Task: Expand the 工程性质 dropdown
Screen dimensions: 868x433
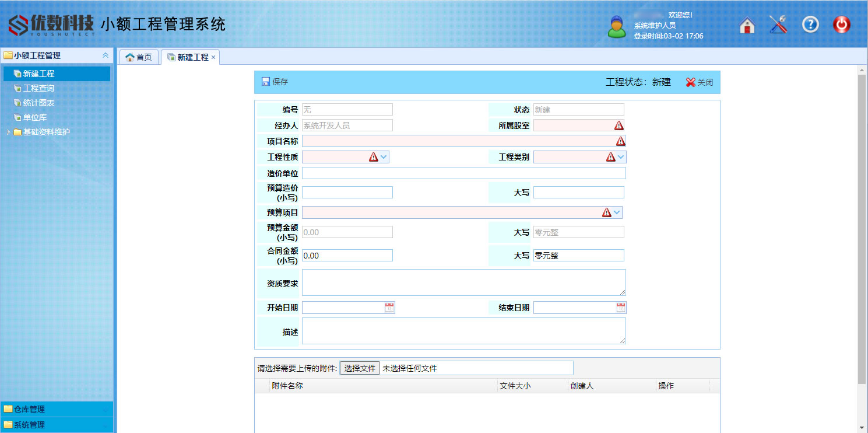Action: (x=384, y=157)
